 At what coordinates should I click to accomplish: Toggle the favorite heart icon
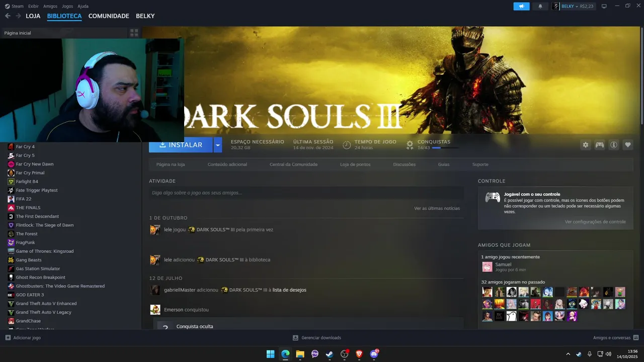(628, 145)
